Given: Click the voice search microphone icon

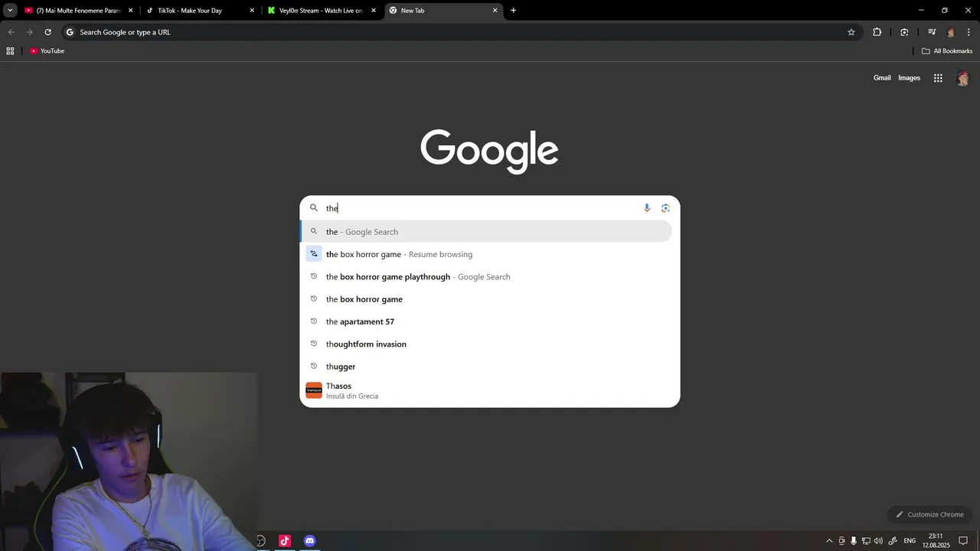Looking at the screenshot, I should pyautogui.click(x=647, y=208).
